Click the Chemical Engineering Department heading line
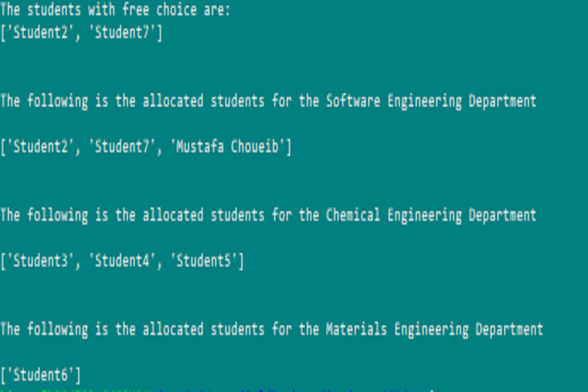The image size is (588, 392). point(268,215)
